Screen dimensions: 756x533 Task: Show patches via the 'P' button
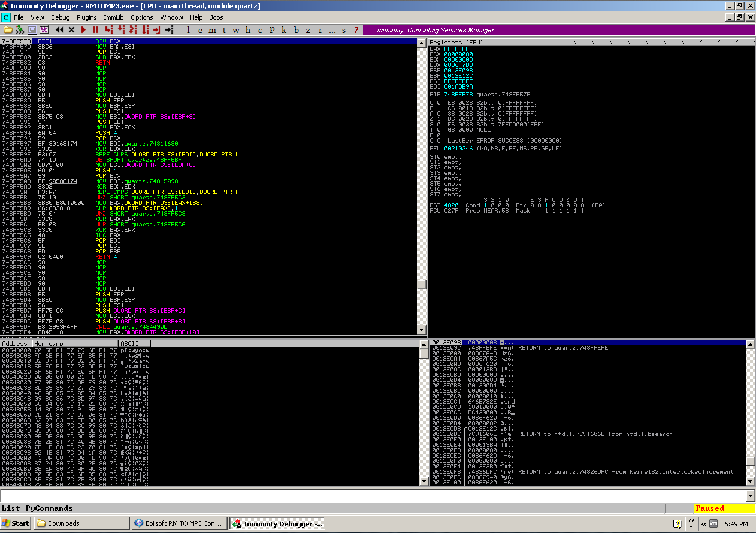pos(271,30)
